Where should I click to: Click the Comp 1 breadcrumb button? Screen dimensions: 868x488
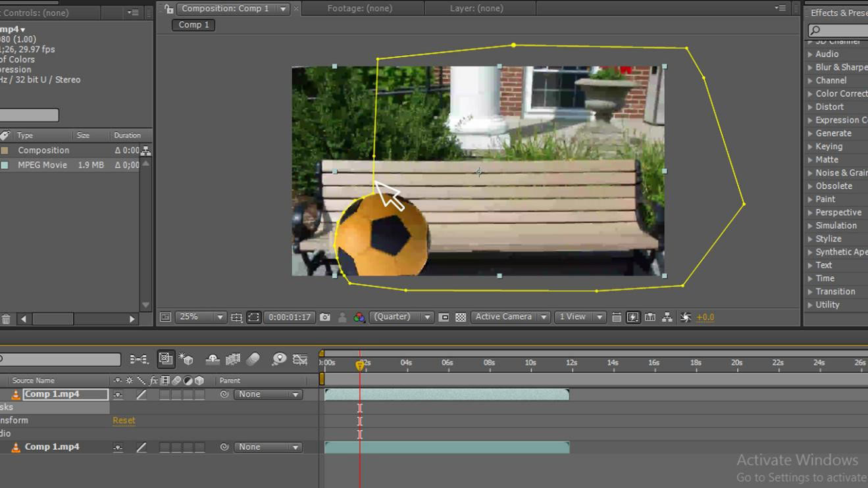point(193,25)
